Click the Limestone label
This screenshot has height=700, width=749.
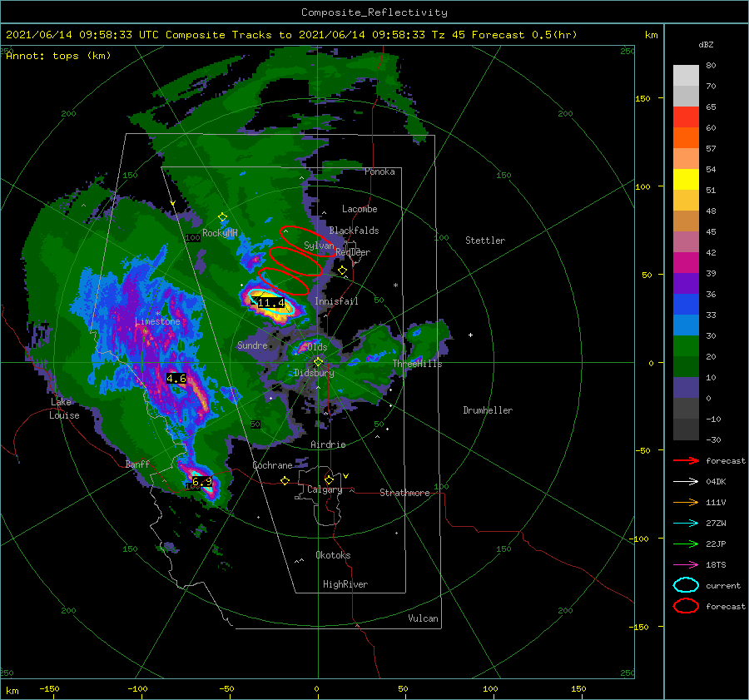(157, 321)
